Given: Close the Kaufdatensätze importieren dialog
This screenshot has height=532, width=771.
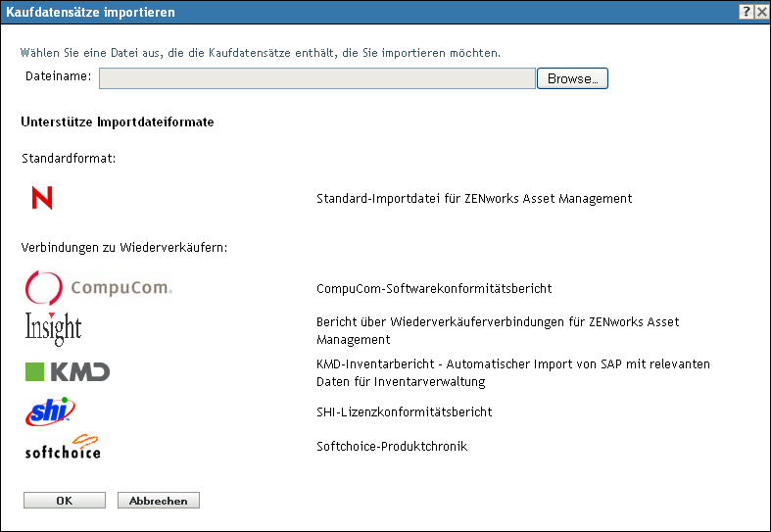Looking at the screenshot, I should click(761, 12).
